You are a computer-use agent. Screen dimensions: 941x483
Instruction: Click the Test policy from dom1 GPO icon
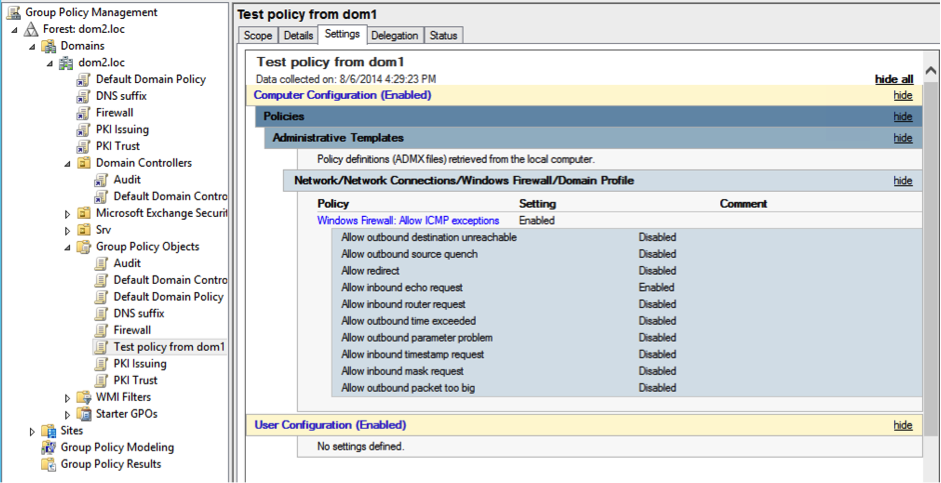(x=101, y=347)
